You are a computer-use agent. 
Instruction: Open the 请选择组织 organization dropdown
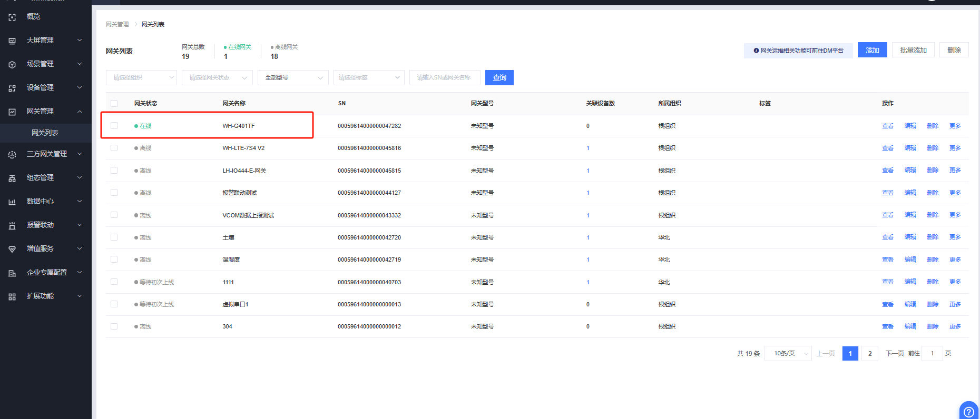[x=141, y=77]
